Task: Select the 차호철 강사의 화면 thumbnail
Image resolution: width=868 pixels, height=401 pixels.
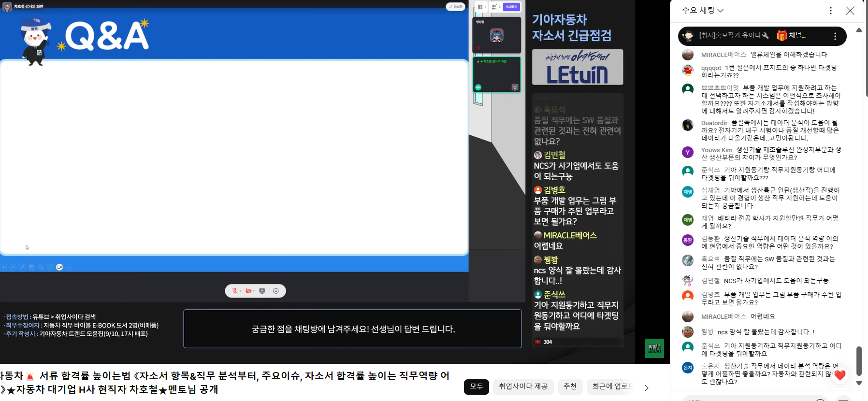Action: (496, 74)
